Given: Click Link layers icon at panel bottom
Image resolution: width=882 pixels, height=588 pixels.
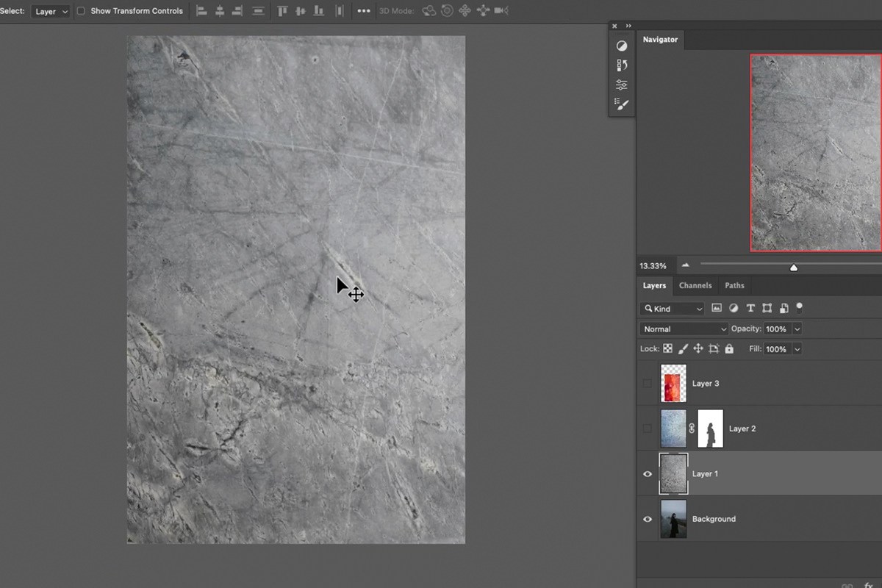Looking at the screenshot, I should point(847,585).
